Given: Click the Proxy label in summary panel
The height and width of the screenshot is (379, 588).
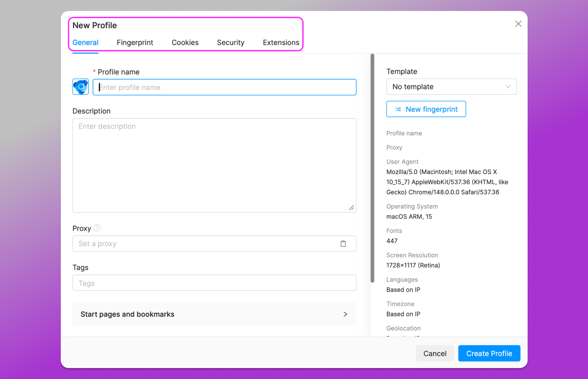Looking at the screenshot, I should pos(394,147).
